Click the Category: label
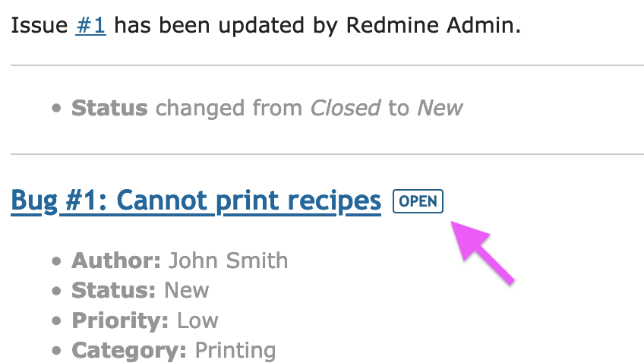Viewport: 644px width, 363px height. (129, 350)
